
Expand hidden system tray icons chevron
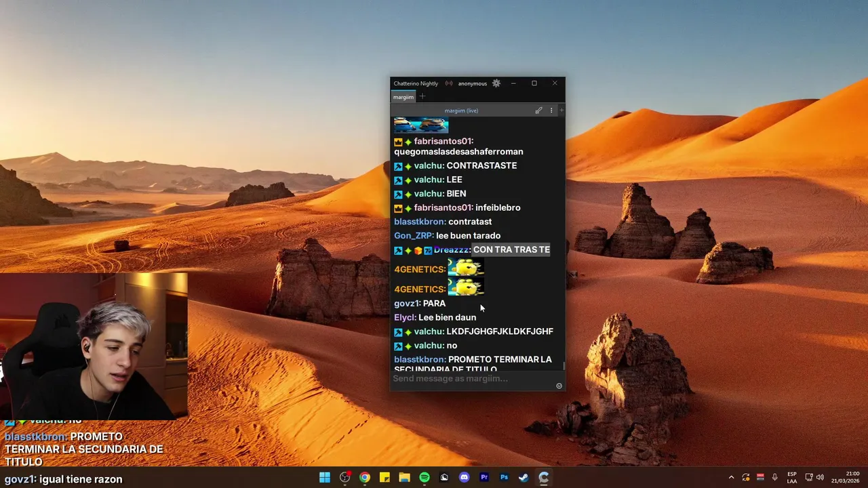[731, 477]
